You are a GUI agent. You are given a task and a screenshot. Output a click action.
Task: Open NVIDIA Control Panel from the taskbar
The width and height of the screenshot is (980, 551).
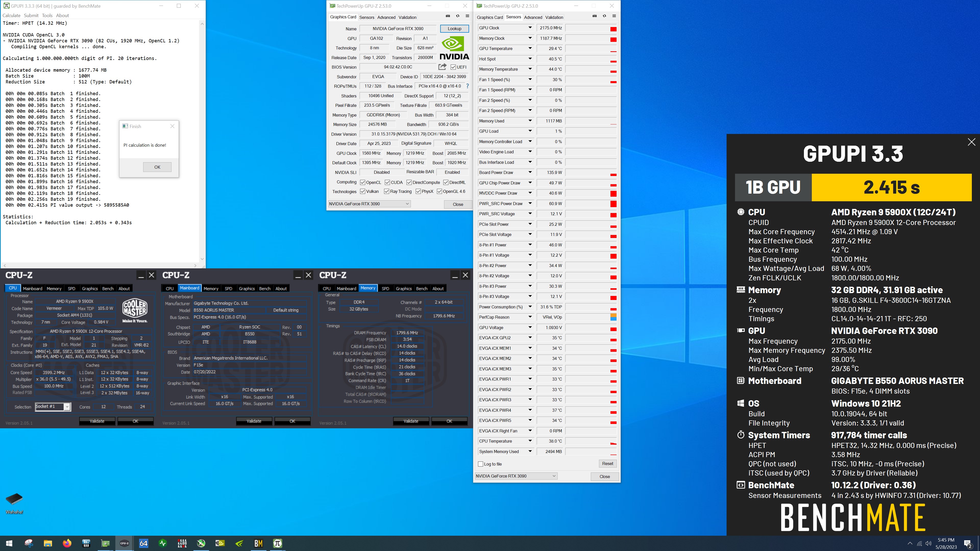point(220,543)
